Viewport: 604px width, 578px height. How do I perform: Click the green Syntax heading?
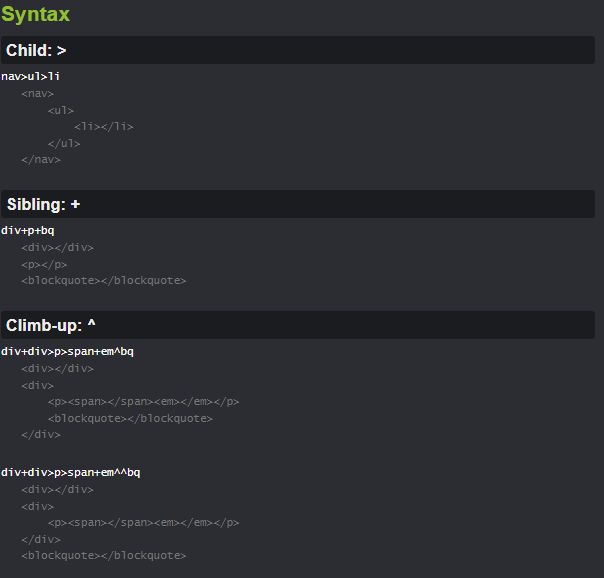click(35, 15)
